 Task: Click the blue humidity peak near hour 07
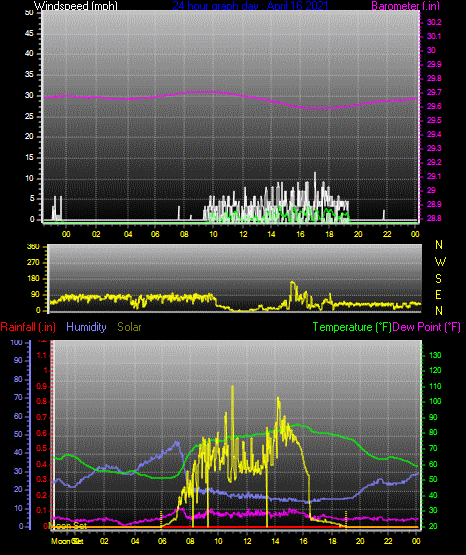pos(177,442)
